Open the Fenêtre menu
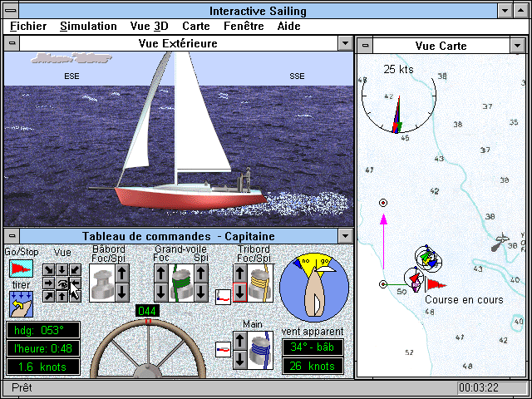 pyautogui.click(x=244, y=26)
